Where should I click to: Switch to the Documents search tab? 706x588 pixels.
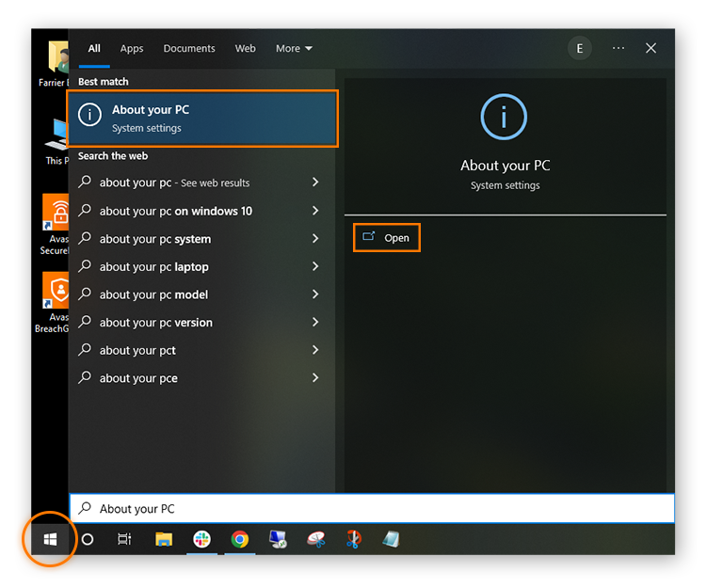coord(189,49)
